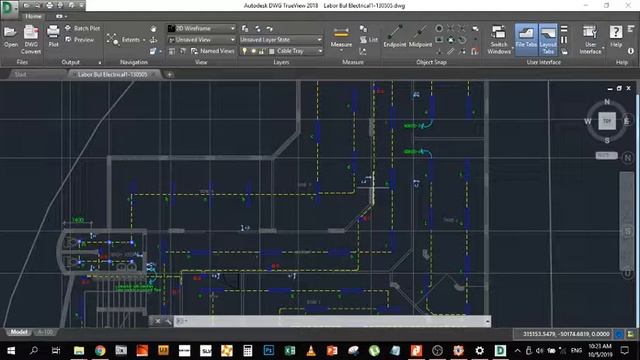Image resolution: width=640 pixels, height=360 pixels.
Task: Click the Cable Tray layer color swatch
Action: point(271,51)
